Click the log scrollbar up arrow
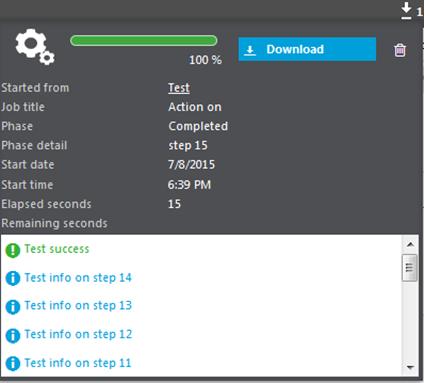425x383 pixels. click(410, 244)
